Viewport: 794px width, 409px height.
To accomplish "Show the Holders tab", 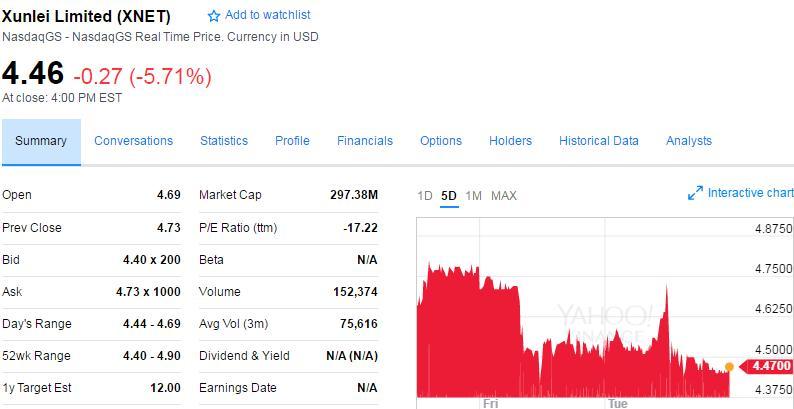I will 510,141.
